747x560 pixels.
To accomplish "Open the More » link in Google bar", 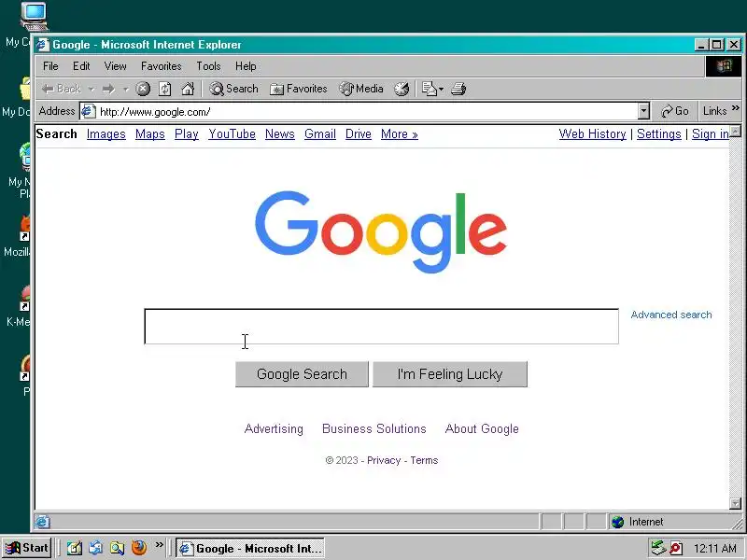I will coord(400,134).
